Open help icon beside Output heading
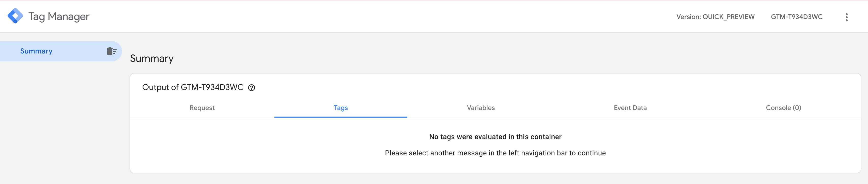Image resolution: width=868 pixels, height=184 pixels. tap(251, 88)
